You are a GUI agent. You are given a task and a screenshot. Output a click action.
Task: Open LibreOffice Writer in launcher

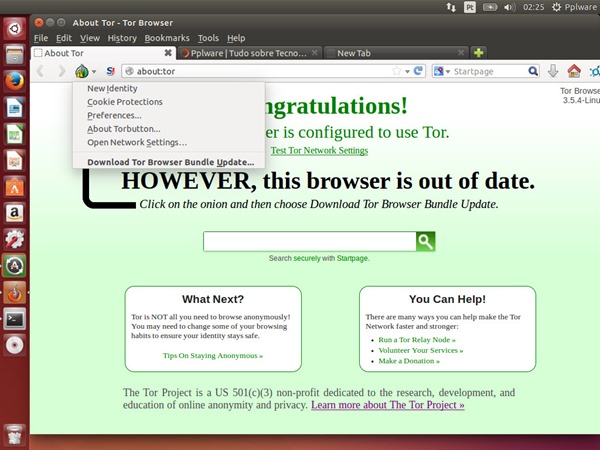[15, 108]
